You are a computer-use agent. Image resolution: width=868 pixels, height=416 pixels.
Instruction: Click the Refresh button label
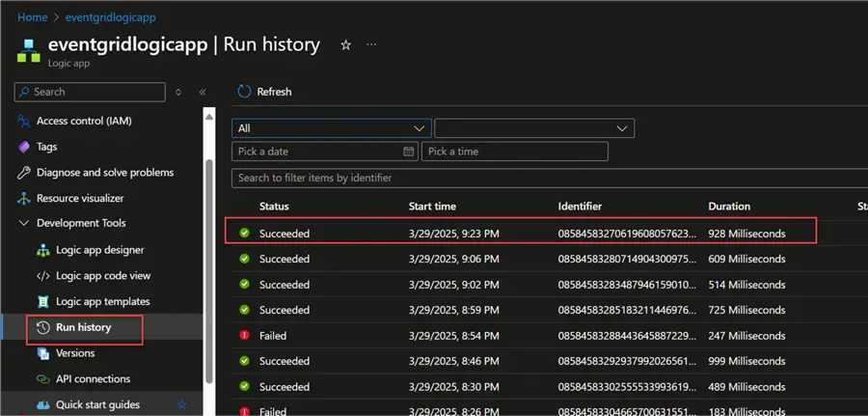[x=274, y=92]
